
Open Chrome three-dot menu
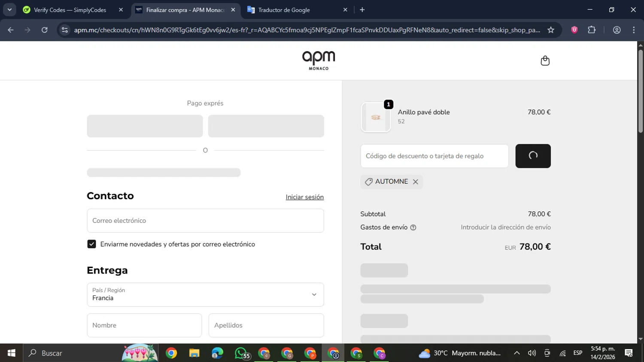tap(634, 30)
